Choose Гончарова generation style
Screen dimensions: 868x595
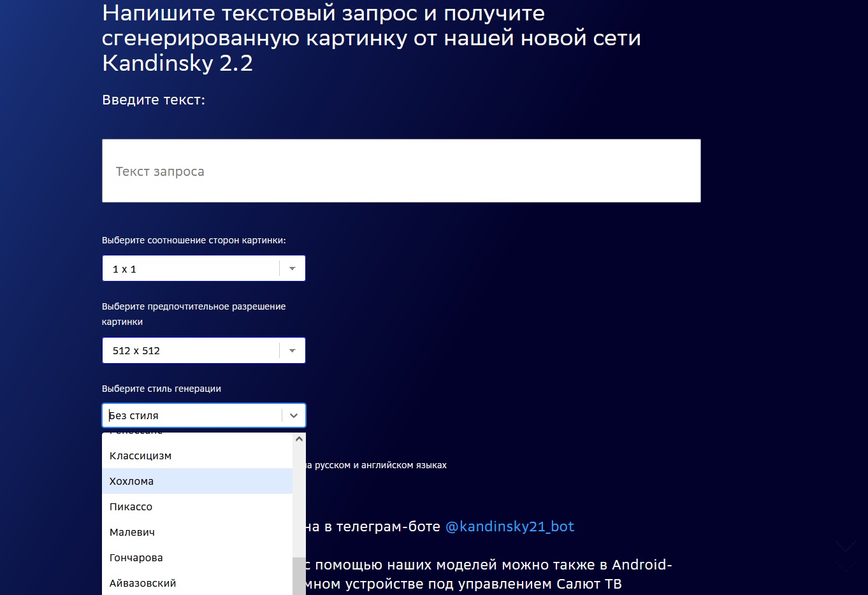pos(136,557)
